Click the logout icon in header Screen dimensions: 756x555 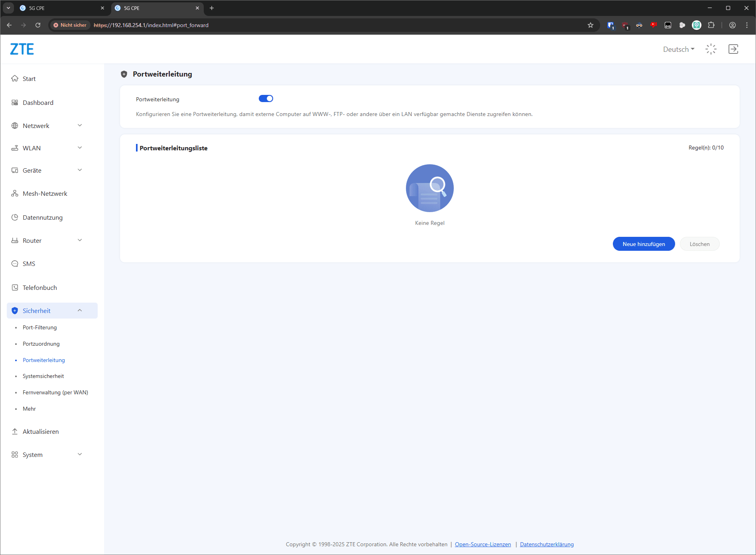(x=733, y=49)
